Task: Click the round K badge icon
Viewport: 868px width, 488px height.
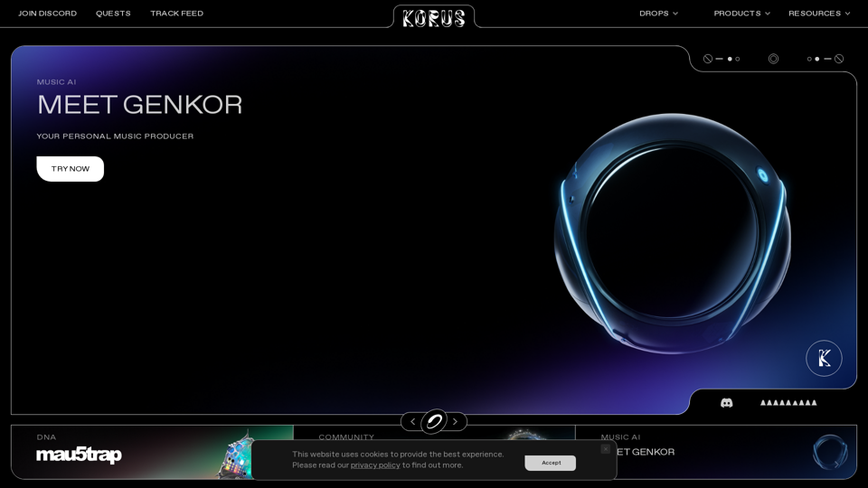Action: coord(824,358)
